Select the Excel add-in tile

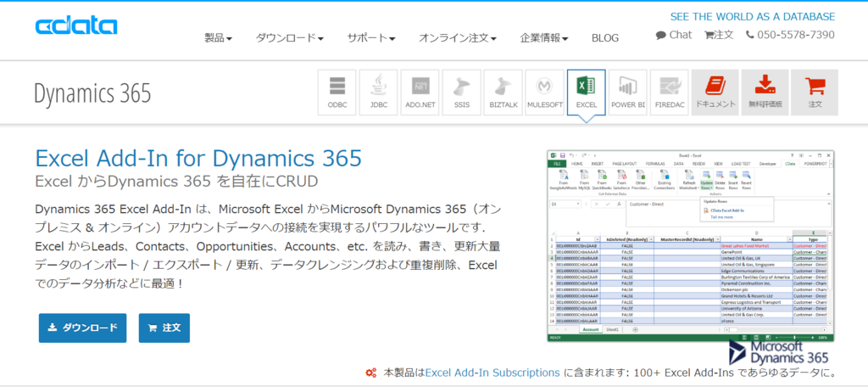(587, 92)
